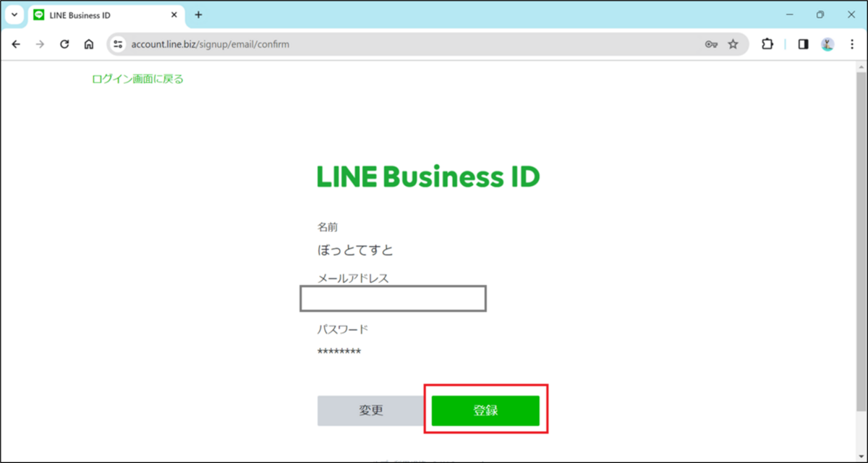Click the address bar URL account.line.biz

210,44
